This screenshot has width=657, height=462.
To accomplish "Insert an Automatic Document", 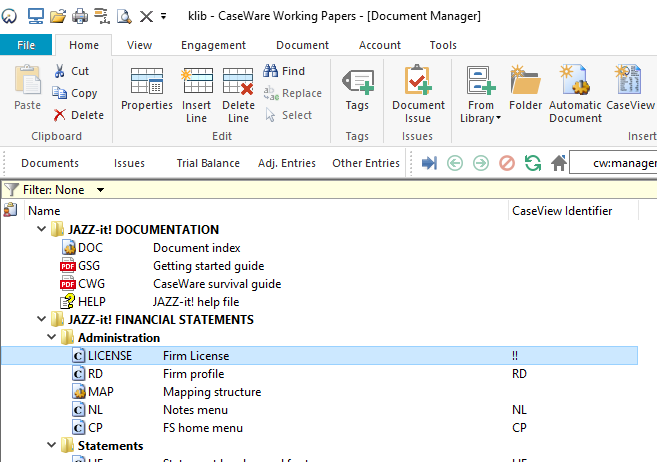I will point(575,94).
